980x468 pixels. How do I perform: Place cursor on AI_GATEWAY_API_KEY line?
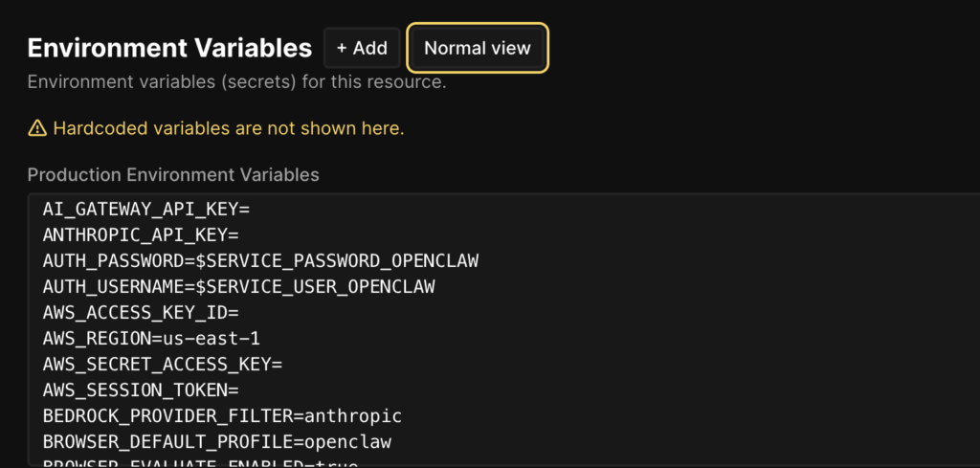145,209
